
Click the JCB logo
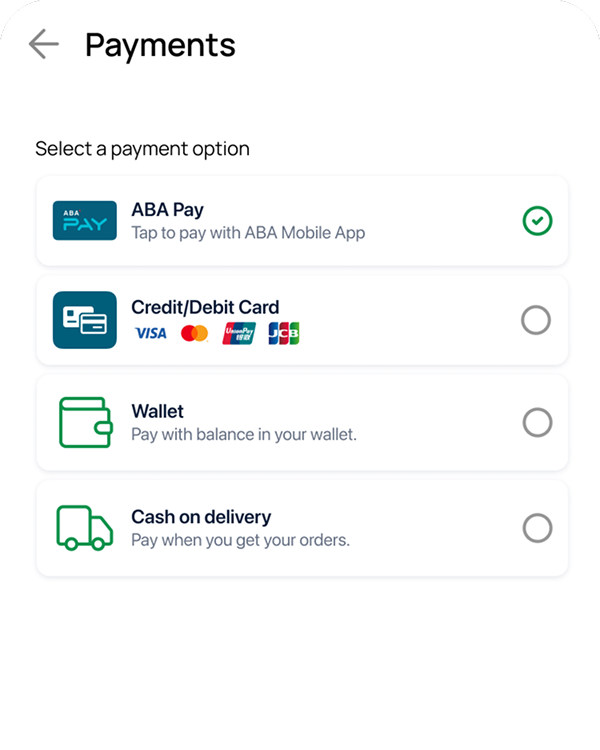[x=284, y=333]
